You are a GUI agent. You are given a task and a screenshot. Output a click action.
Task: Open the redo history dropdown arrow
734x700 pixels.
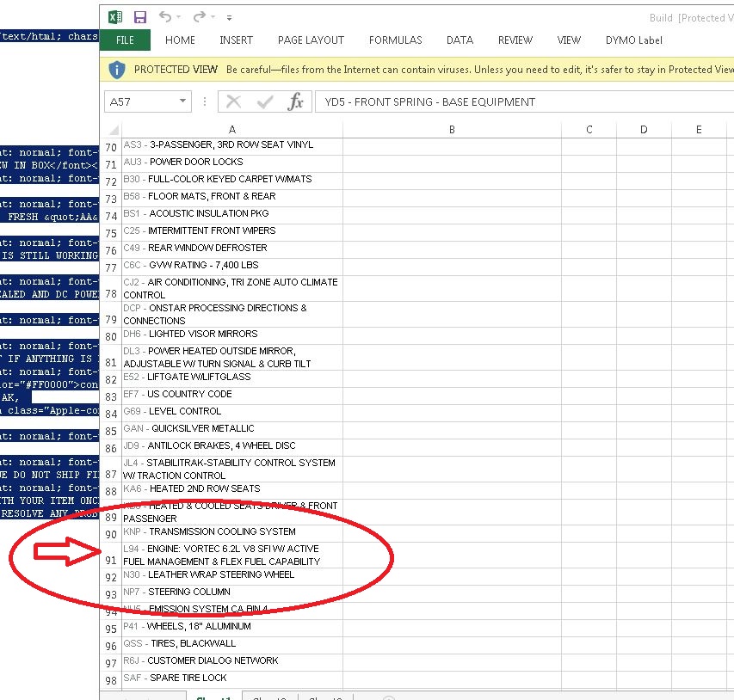[x=213, y=17]
